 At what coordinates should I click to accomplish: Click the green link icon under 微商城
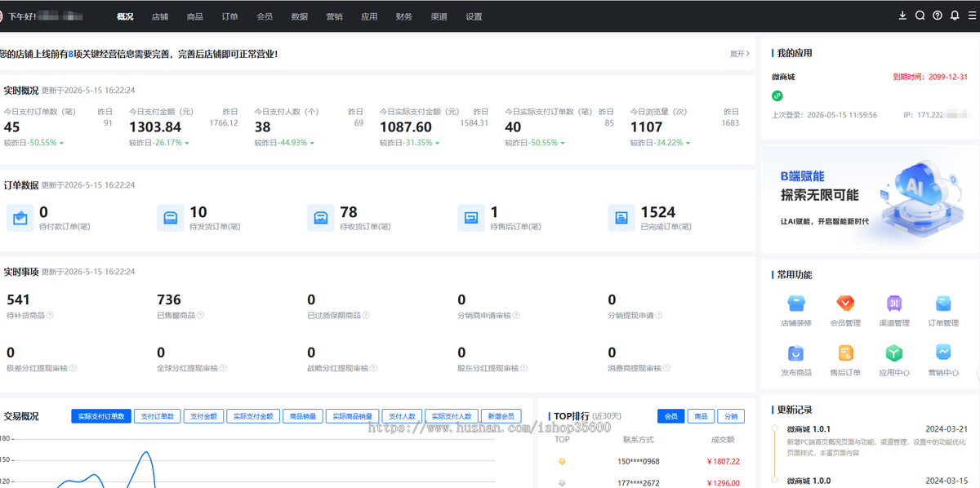(x=777, y=95)
